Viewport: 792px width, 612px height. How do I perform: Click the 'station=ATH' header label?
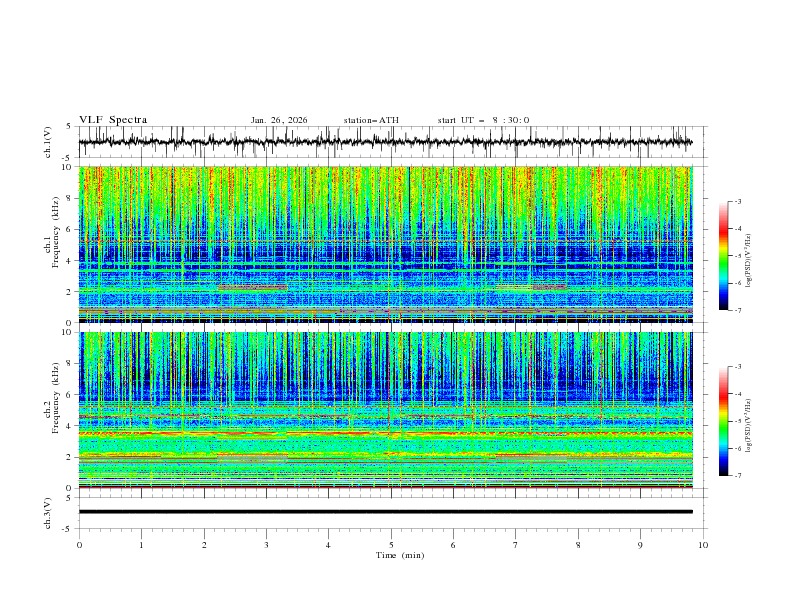tap(371, 120)
